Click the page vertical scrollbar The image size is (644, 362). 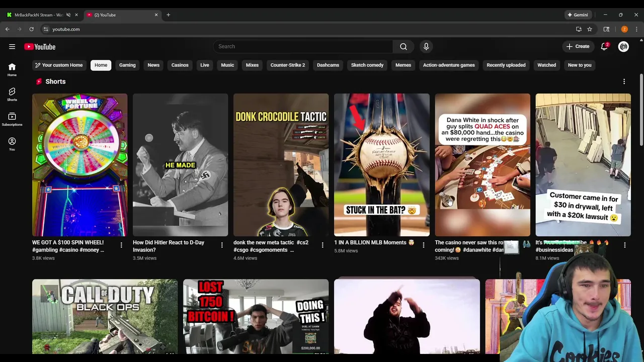(641, 111)
